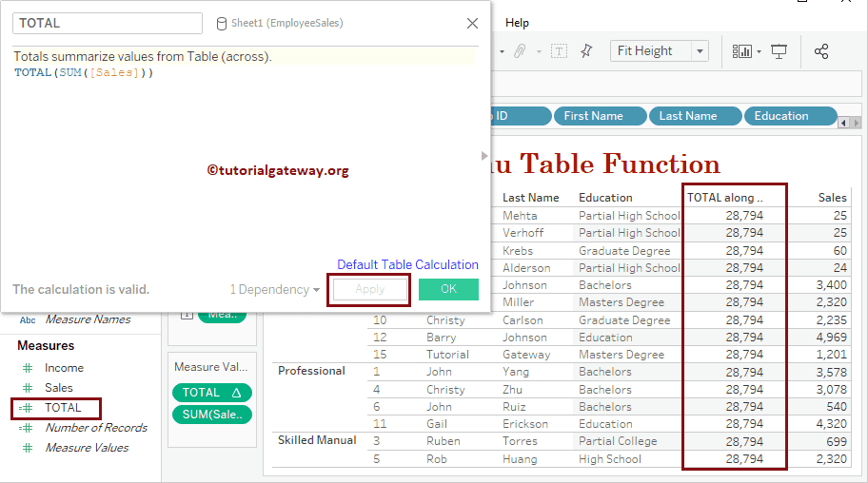The height and width of the screenshot is (483, 868).
Task: Click the Sales value 699 cell
Action: [837, 441]
